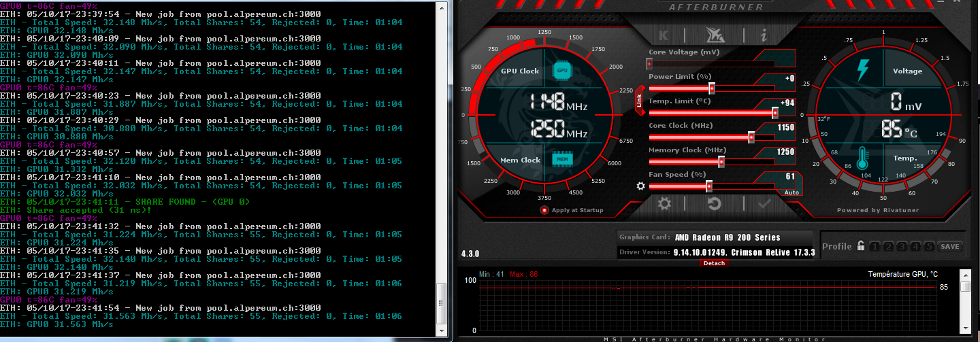Open Kombustor via the K icon
This screenshot has width=980, height=342.
664,35
